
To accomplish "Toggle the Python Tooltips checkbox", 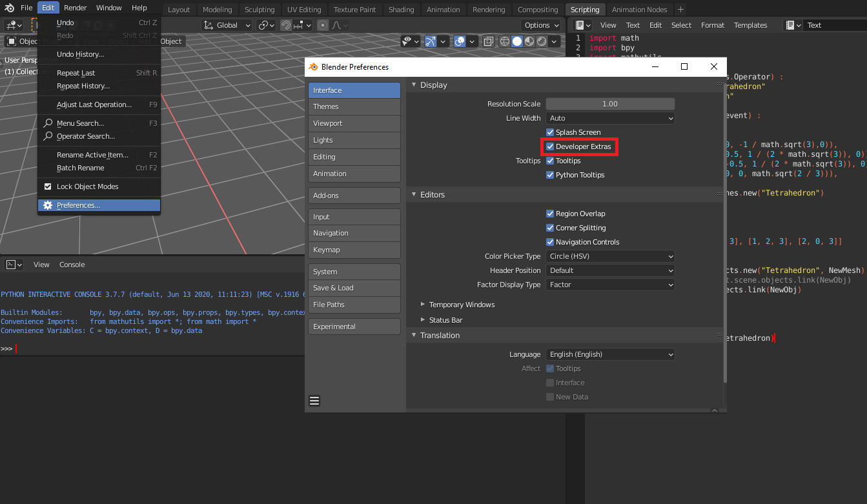I will (x=550, y=175).
